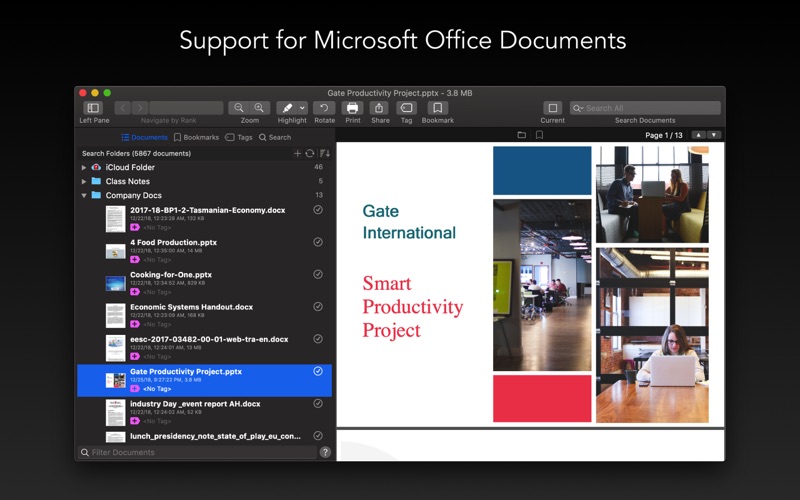The width and height of the screenshot is (800, 500).
Task: Click the Tag toolbar icon
Action: tap(406, 108)
